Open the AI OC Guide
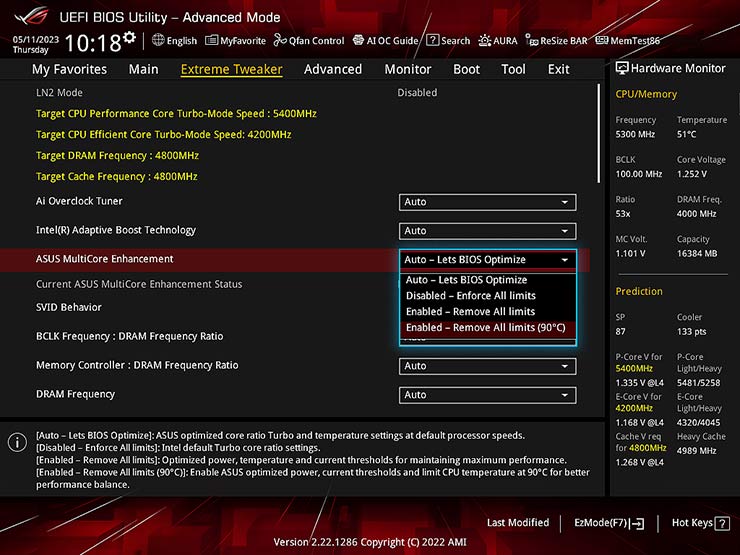Viewport: 740px width, 555px height. click(385, 41)
